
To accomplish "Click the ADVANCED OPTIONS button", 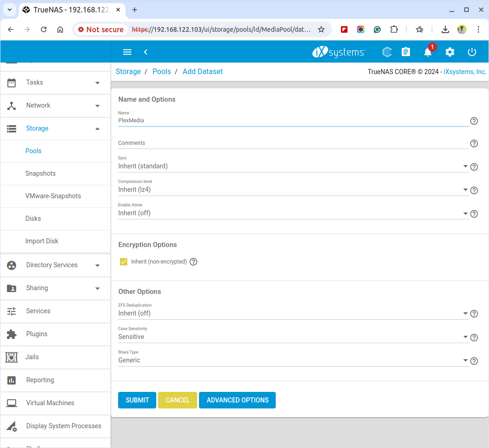I will 237,400.
